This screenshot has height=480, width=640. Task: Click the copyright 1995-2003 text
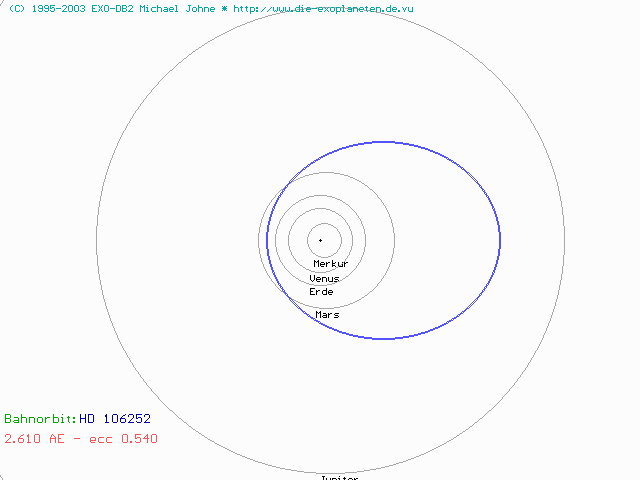coord(46,8)
